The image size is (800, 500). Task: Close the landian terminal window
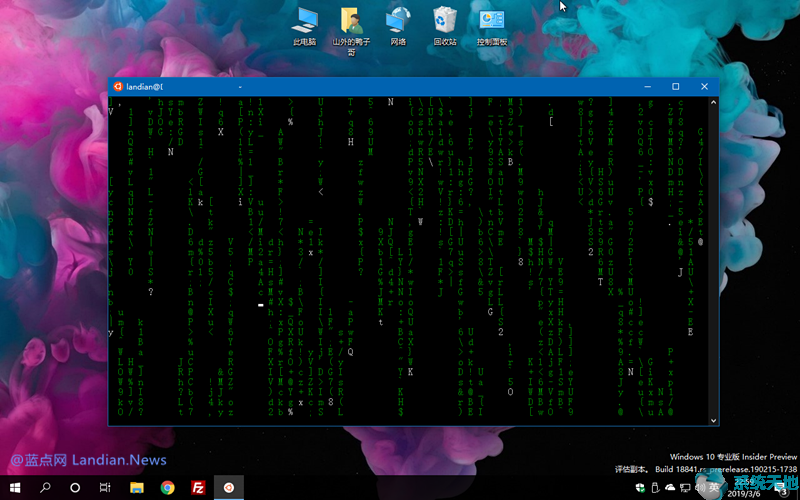click(x=704, y=86)
